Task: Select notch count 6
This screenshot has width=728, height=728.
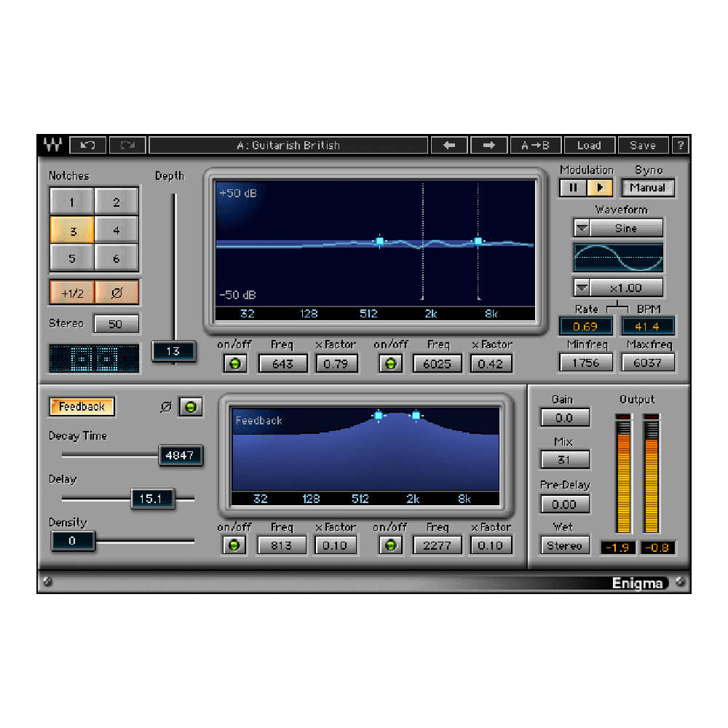Action: click(x=116, y=258)
